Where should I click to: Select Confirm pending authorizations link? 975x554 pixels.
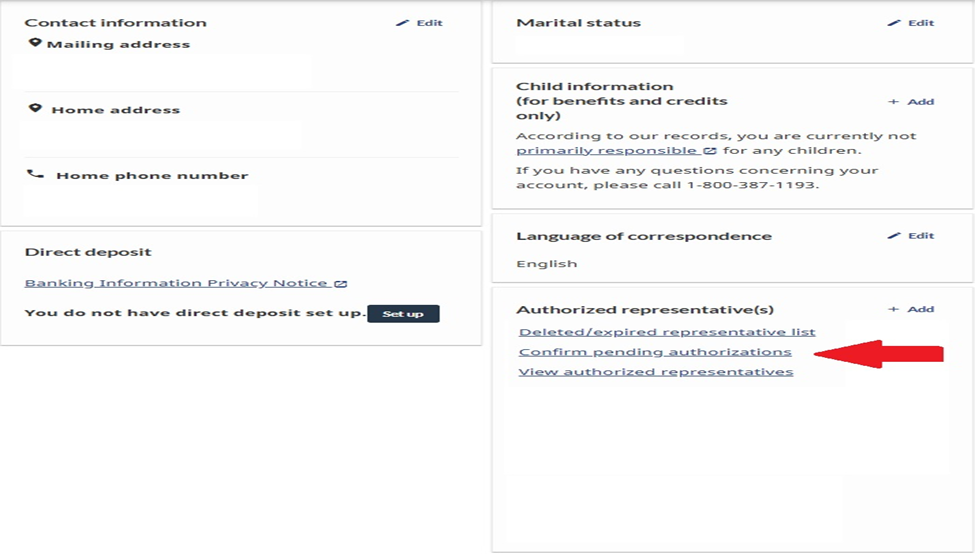point(655,352)
